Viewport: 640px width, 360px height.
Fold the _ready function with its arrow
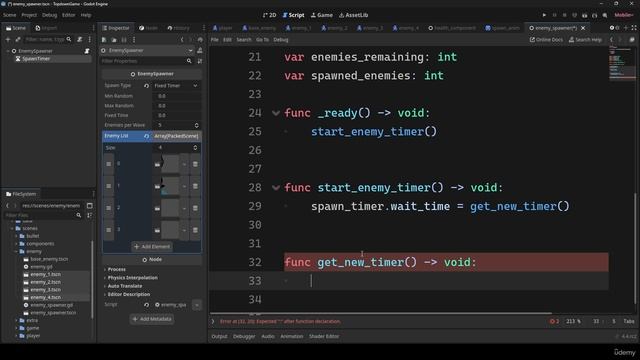(x=276, y=113)
